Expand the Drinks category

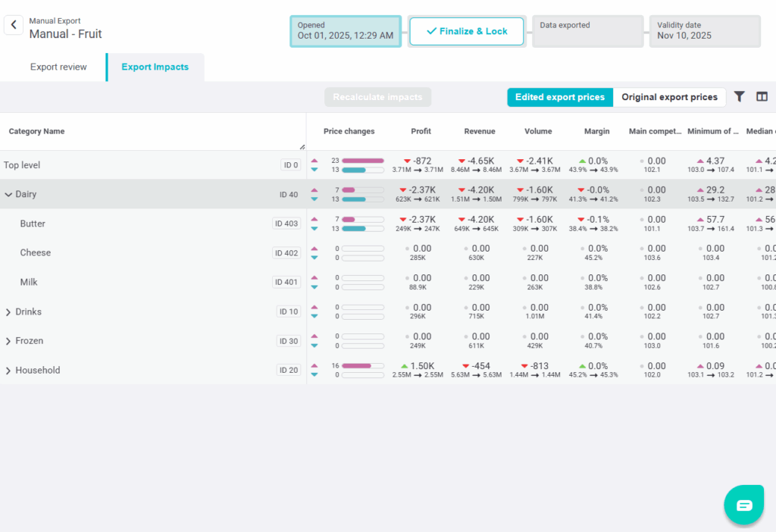point(8,312)
